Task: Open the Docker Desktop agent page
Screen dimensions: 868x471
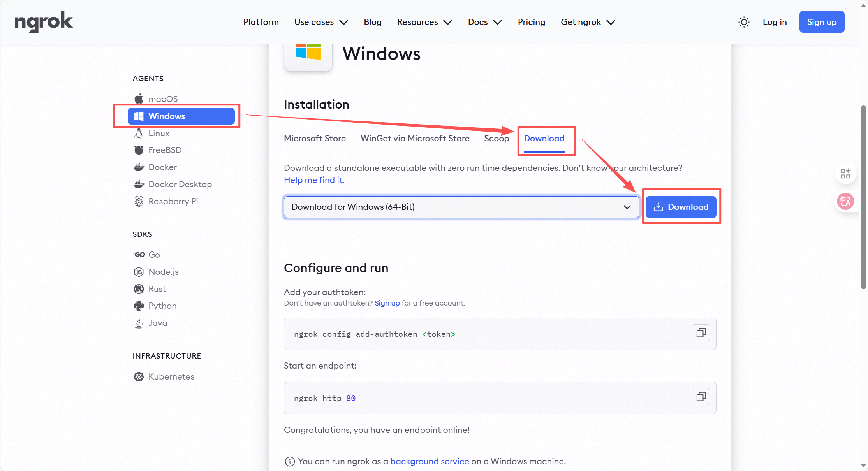Action: (180, 184)
